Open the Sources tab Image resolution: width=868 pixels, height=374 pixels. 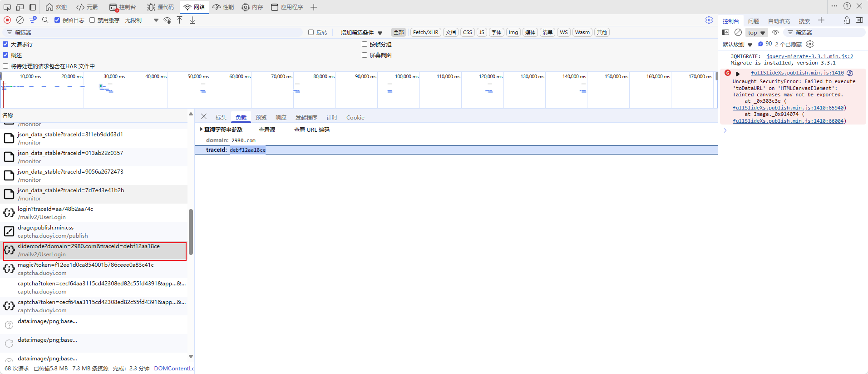click(161, 7)
